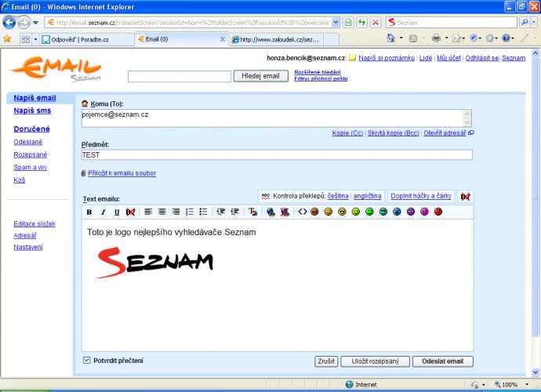Insert the pink emoticon
This screenshot has height=392, width=541.
(424, 212)
